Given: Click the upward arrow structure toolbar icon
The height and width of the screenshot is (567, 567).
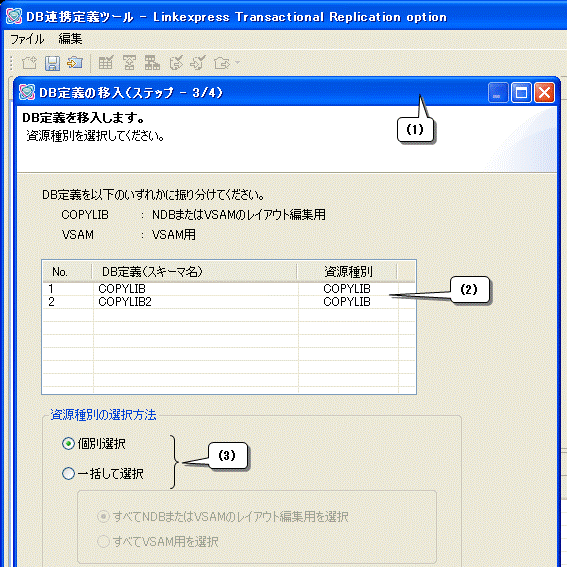Looking at the screenshot, I should pyautogui.click(x=129, y=63).
